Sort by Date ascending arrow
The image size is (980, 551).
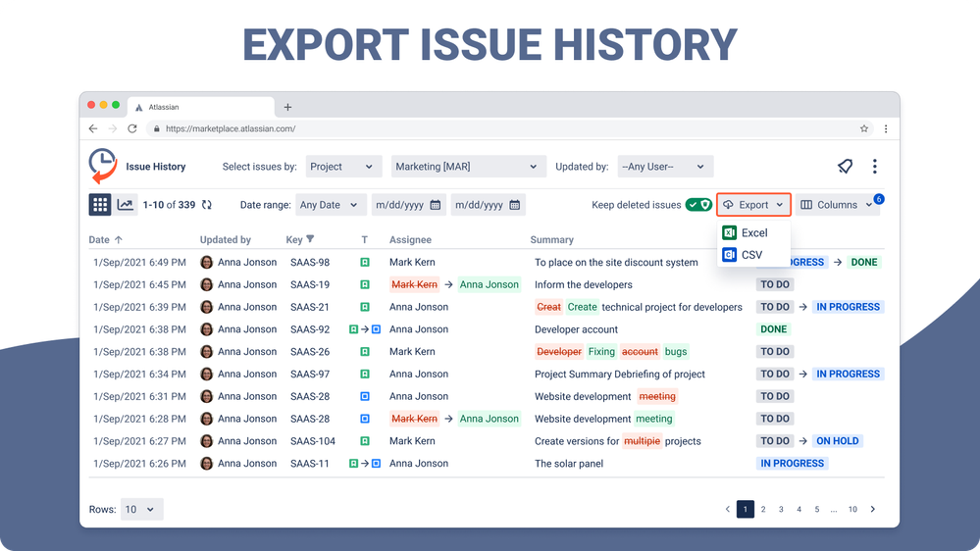coord(119,239)
